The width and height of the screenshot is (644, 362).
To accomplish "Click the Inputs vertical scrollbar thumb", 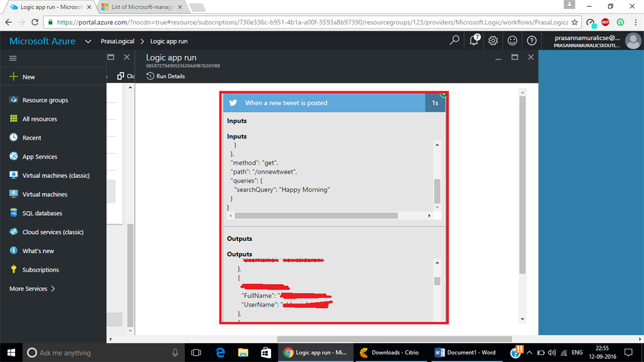I will coord(438,191).
